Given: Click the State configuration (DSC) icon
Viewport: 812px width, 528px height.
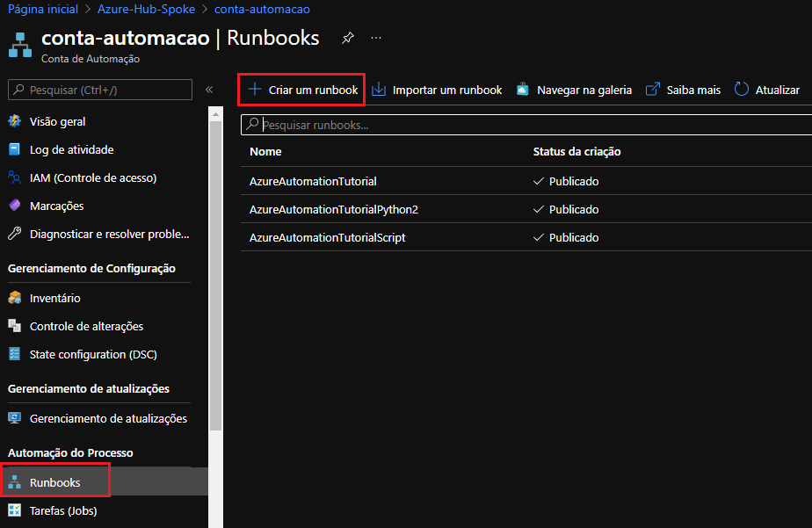Looking at the screenshot, I should [14, 354].
